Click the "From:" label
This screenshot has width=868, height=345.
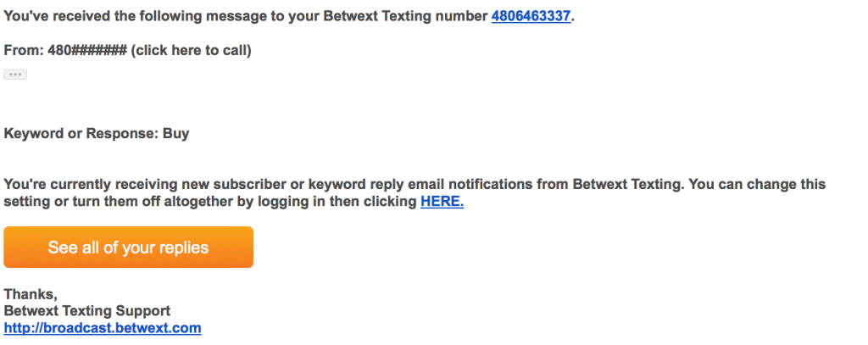(24, 51)
